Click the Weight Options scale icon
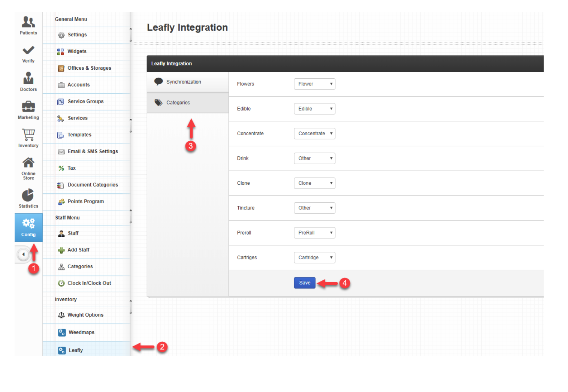This screenshot has width=568, height=392. point(61,315)
